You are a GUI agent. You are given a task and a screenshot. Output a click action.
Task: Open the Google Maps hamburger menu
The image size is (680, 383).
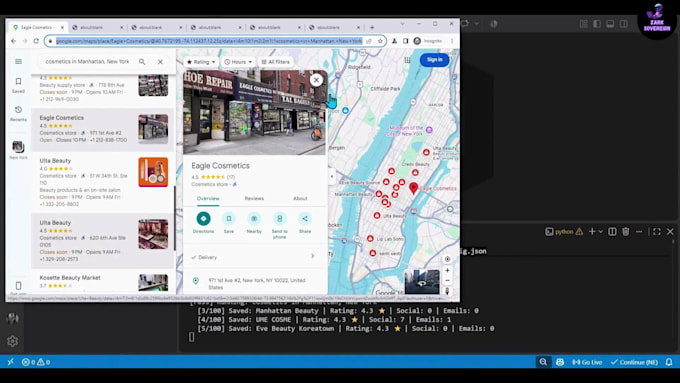tap(18, 62)
